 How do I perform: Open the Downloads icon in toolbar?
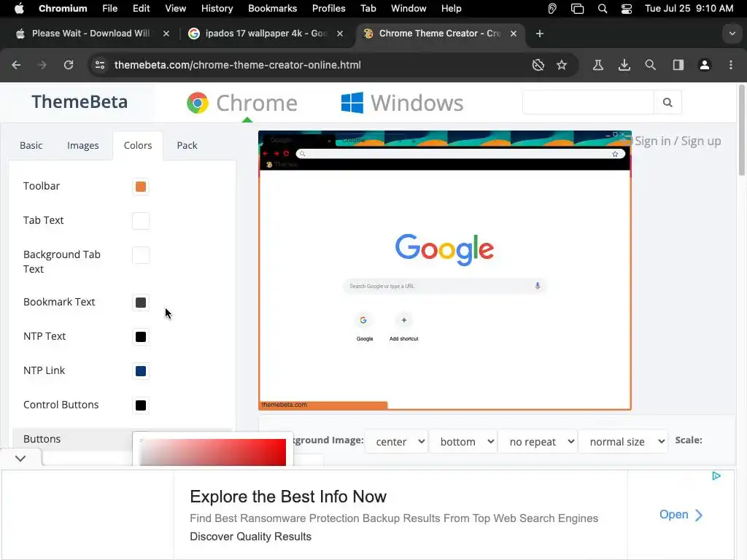click(624, 65)
